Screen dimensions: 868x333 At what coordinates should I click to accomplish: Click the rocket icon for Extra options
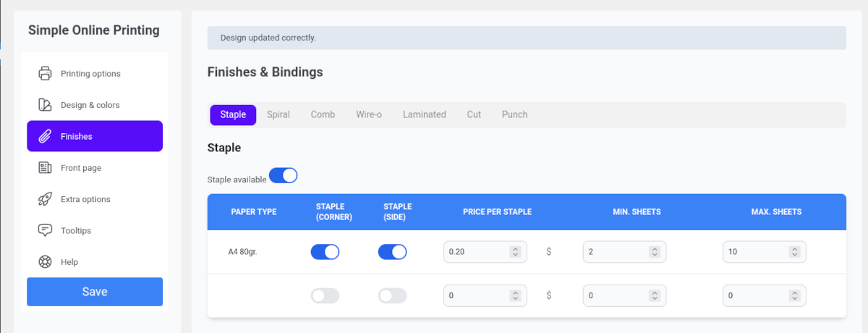point(45,199)
